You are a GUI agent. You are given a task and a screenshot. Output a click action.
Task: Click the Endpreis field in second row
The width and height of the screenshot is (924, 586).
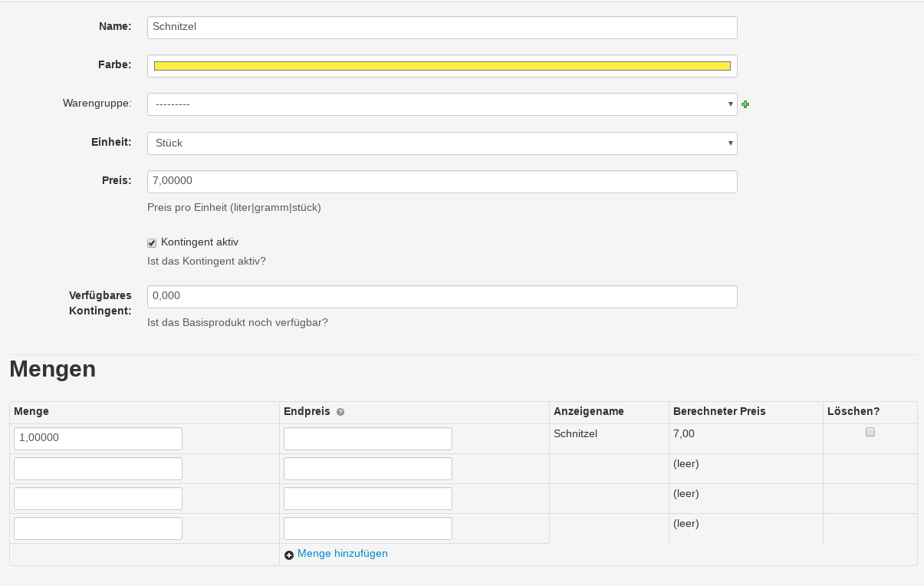pyautogui.click(x=368, y=469)
